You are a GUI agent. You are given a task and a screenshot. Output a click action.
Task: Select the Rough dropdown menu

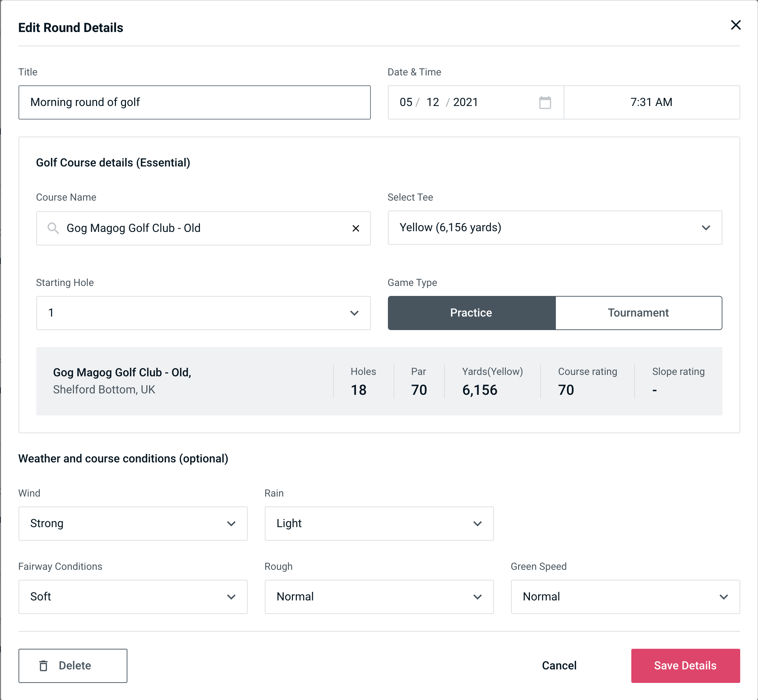coord(378,596)
